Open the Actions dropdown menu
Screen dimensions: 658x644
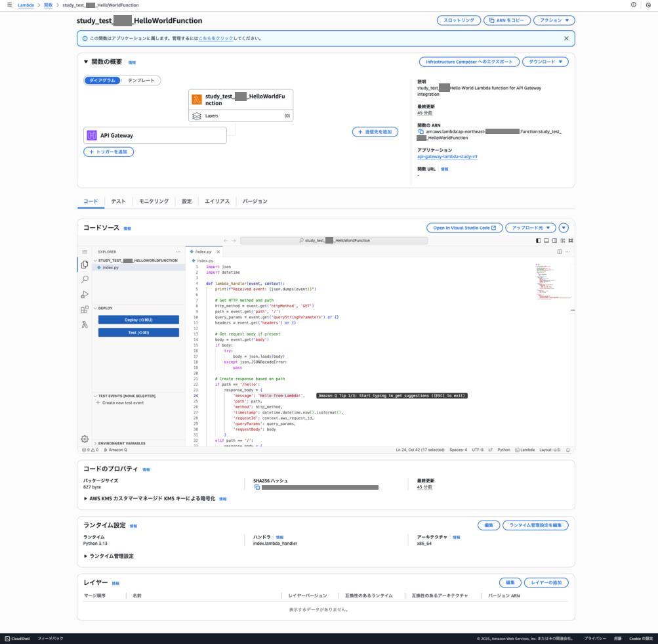point(554,20)
